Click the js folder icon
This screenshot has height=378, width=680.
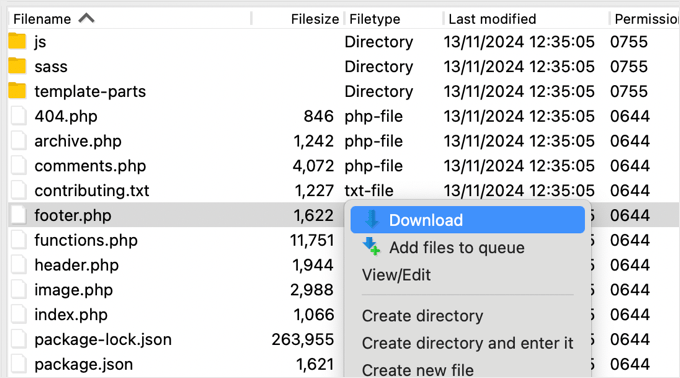pos(17,41)
